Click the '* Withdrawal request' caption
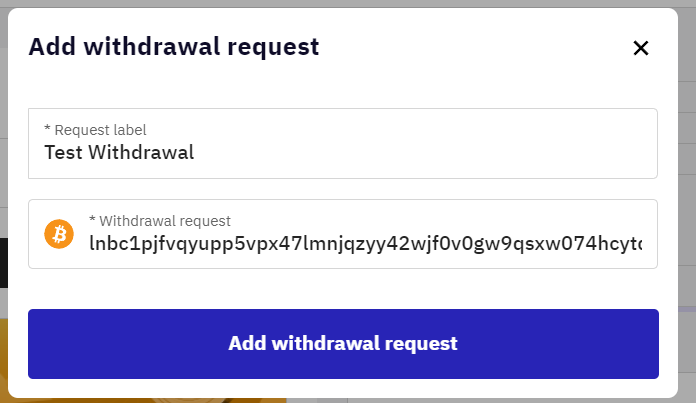The height and width of the screenshot is (403, 696). (160, 221)
